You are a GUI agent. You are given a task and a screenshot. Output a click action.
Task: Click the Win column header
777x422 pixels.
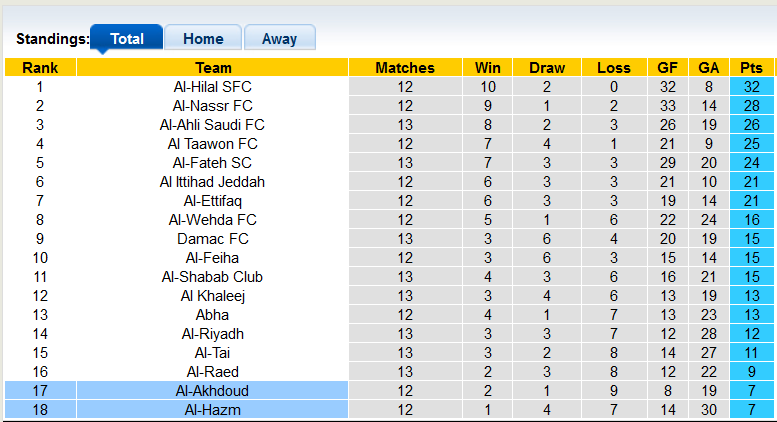coord(488,68)
